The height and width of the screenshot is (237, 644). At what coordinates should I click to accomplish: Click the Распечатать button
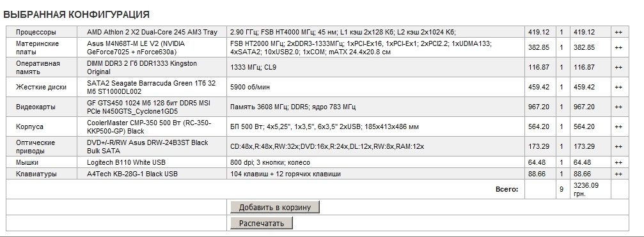pyautogui.click(x=262, y=223)
